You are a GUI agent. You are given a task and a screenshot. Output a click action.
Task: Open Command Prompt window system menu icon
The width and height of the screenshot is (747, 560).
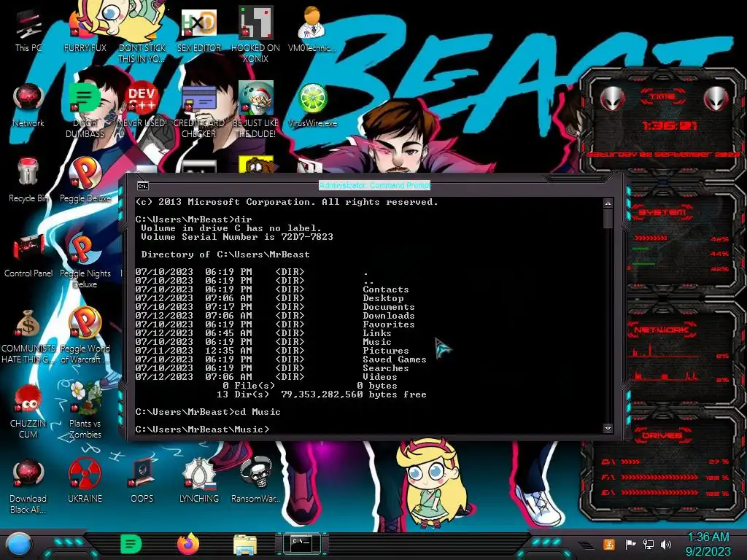142,186
